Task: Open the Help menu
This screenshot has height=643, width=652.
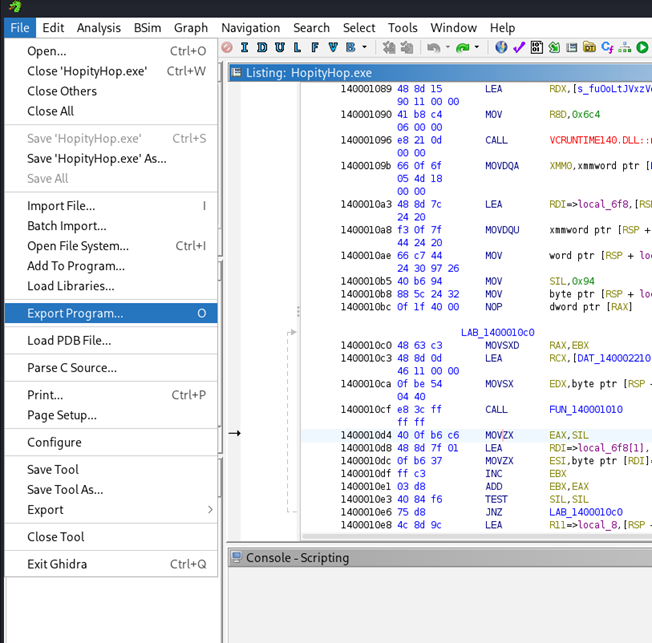Action: pyautogui.click(x=502, y=27)
